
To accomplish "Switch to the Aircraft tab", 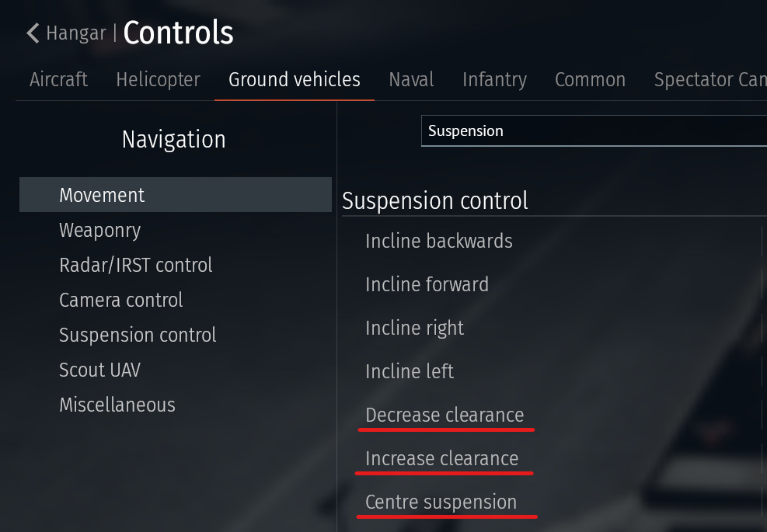I will [58, 80].
